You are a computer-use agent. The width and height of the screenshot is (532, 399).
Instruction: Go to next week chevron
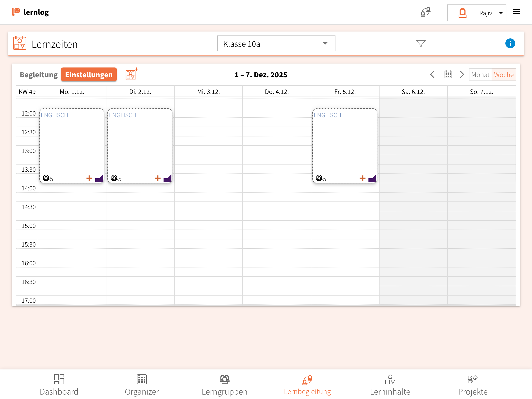(462, 74)
